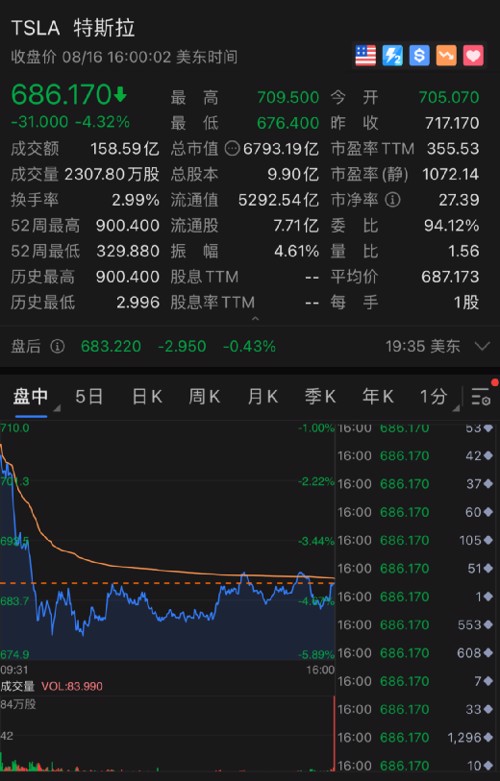Expand the after-hours row chevron
Image resolution: width=500 pixels, height=781 pixels.
[483, 346]
